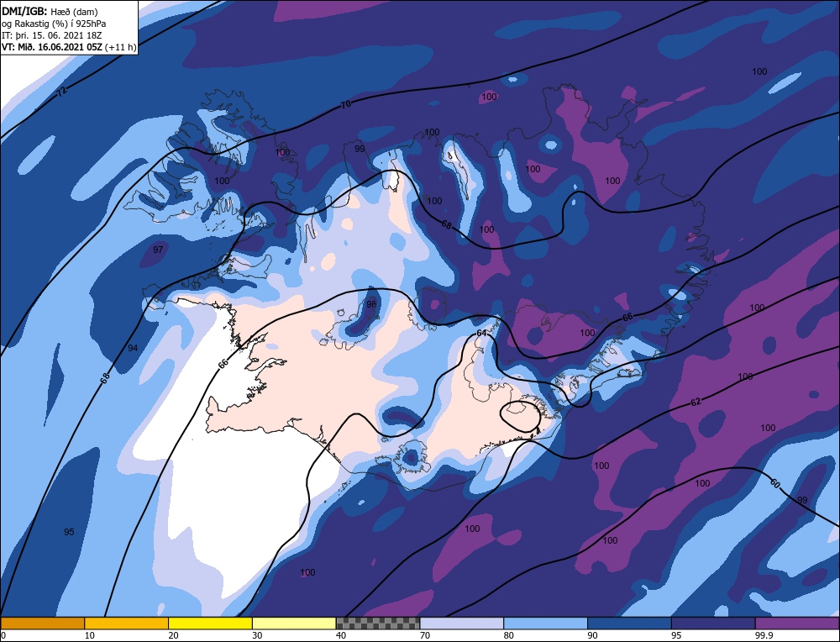
Task: Select the purple legend swatch above 99.9
Action: [797, 624]
